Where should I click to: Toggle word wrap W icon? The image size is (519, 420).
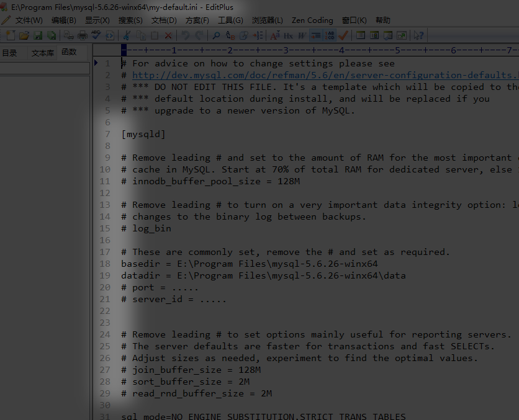[x=302, y=35]
